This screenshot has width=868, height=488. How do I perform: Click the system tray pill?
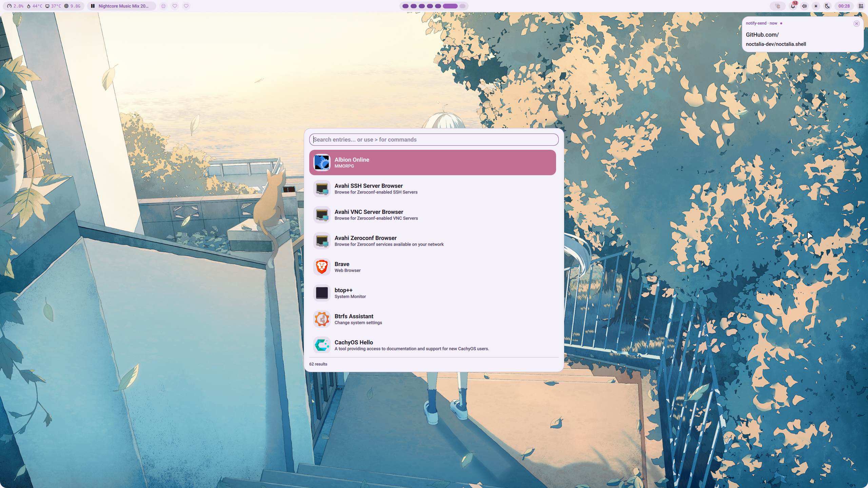tap(778, 6)
